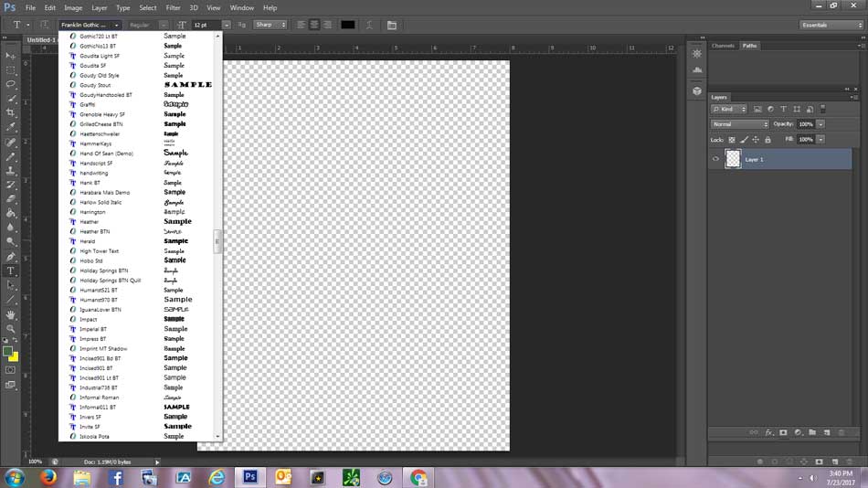Open the Image menu

[73, 7]
